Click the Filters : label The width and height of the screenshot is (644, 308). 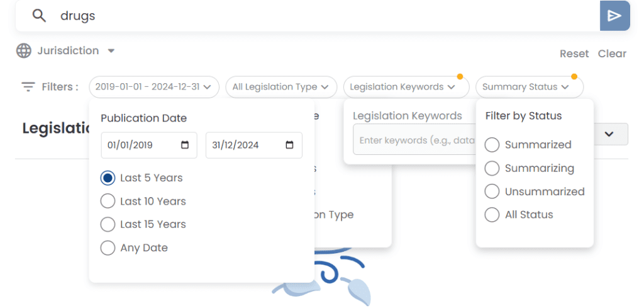[60, 87]
